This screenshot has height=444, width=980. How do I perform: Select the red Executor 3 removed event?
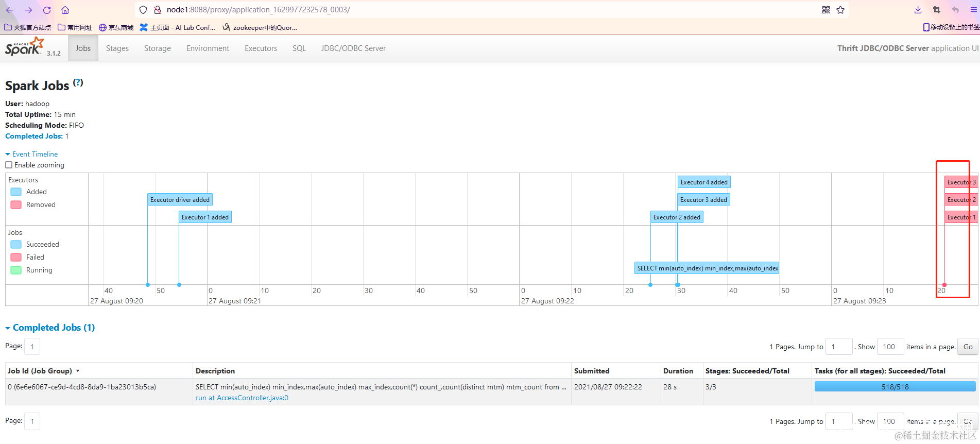[961, 182]
